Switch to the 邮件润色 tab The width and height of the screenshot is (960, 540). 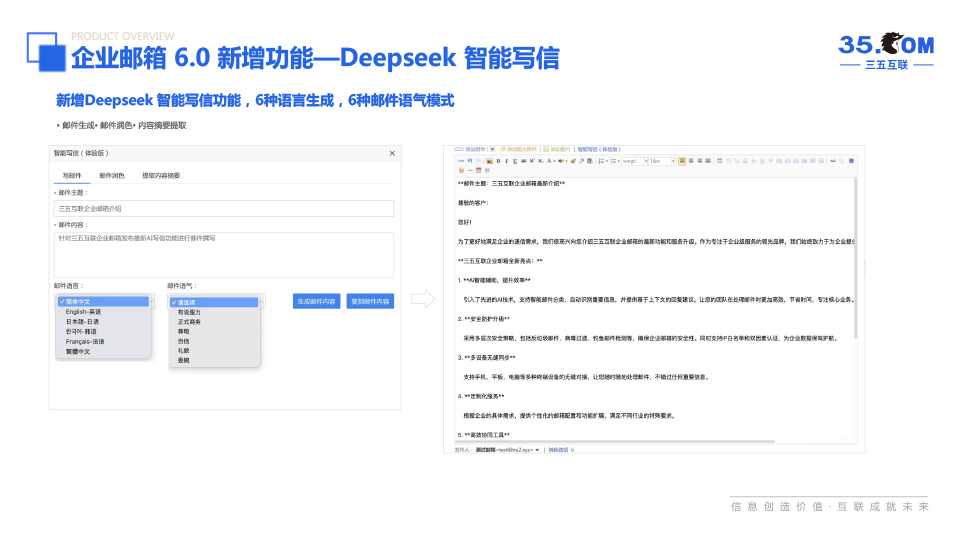(112, 175)
